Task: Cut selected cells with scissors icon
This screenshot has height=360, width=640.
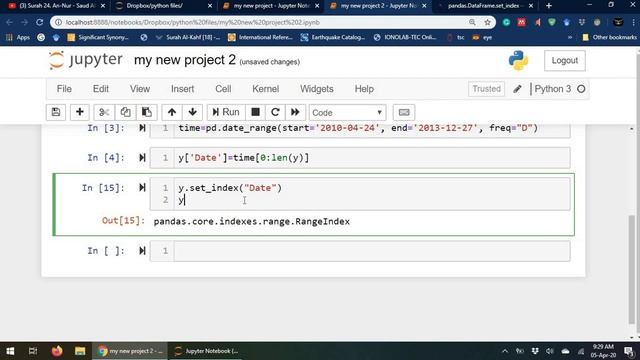Action: 104,112
